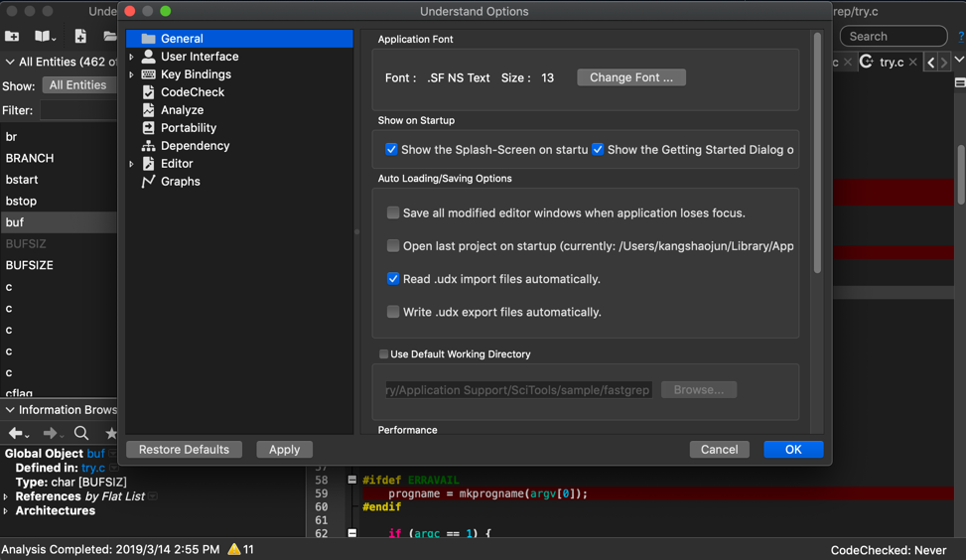Disable Show the Splash-Screen on startup
This screenshot has width=966, height=560.
(x=391, y=150)
